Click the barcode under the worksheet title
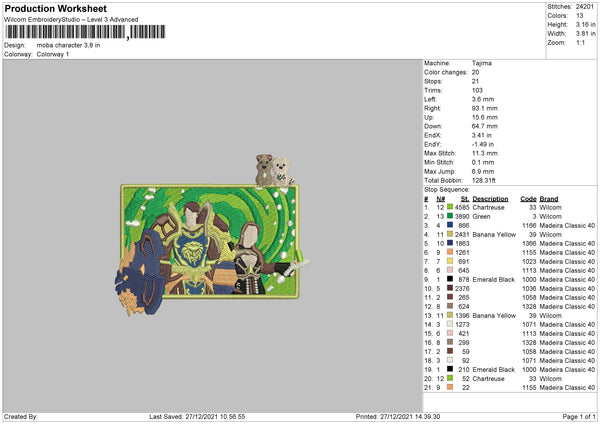This screenshot has height=424, width=600. [85, 32]
